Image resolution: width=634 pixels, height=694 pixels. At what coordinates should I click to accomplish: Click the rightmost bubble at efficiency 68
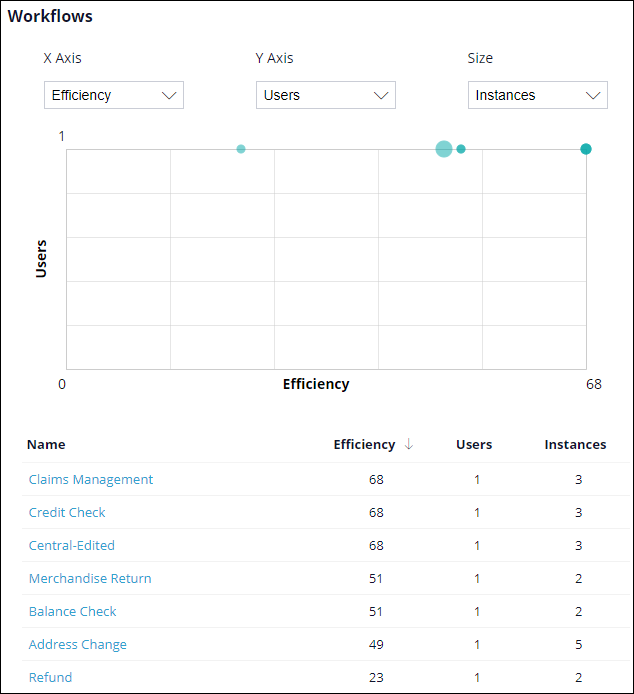(586, 149)
